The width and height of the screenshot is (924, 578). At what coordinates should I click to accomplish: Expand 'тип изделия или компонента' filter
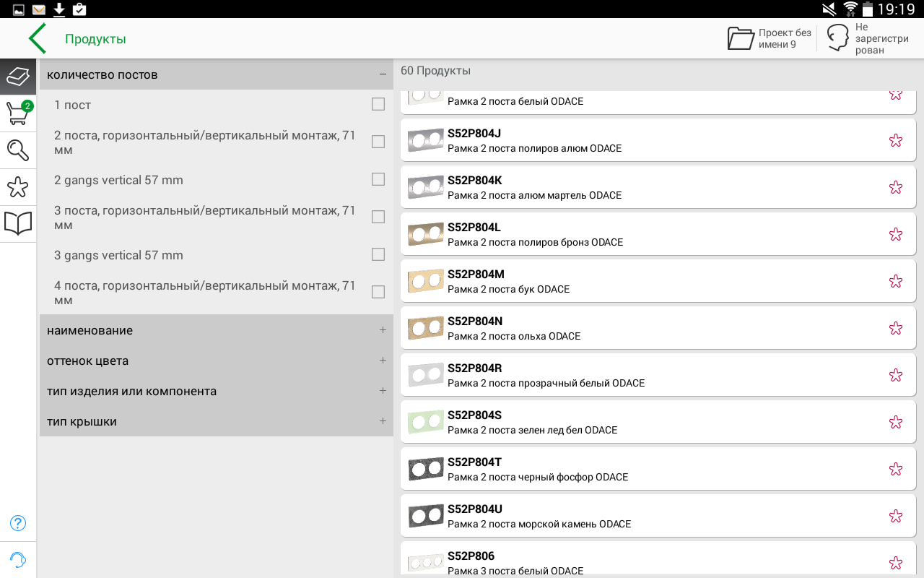[217, 391]
